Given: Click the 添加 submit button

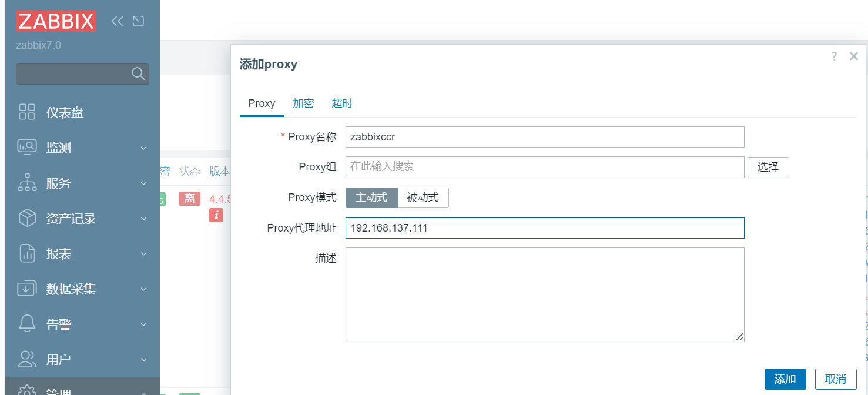Looking at the screenshot, I should pyautogui.click(x=785, y=379).
